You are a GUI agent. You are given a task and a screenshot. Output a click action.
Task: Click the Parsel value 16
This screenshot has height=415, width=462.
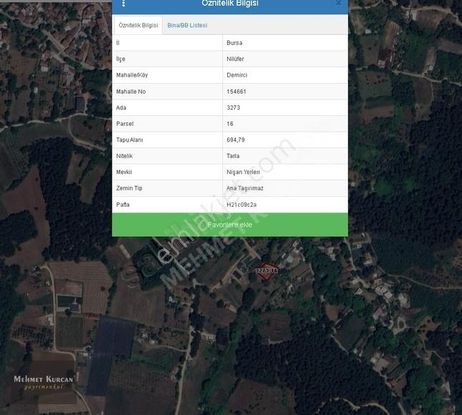click(x=230, y=124)
